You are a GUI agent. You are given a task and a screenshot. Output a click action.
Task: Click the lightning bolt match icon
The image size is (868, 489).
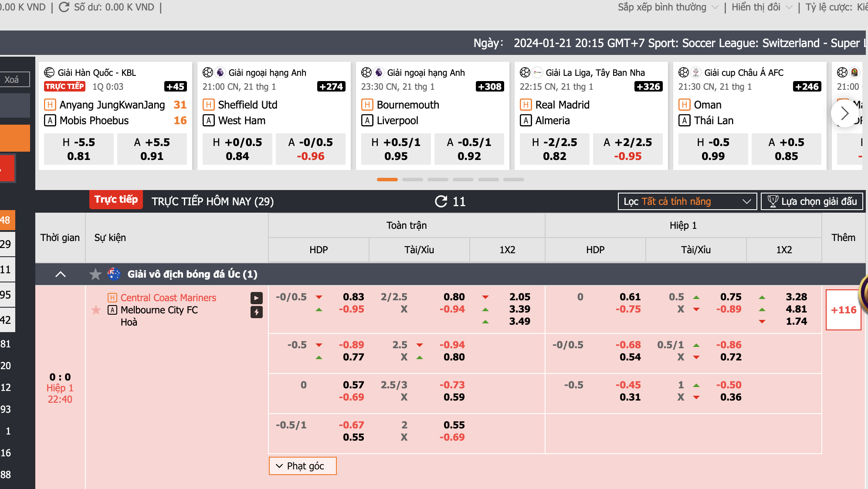[x=256, y=312]
